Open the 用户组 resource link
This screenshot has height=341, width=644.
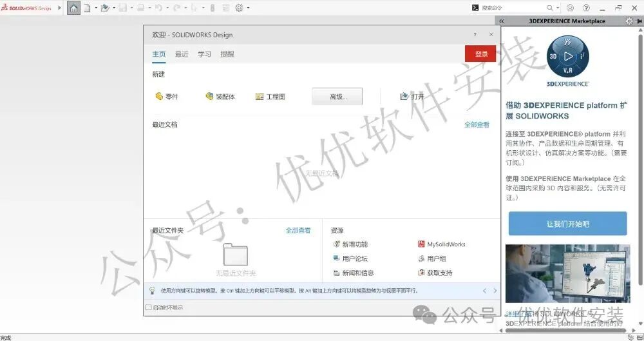(x=432, y=258)
